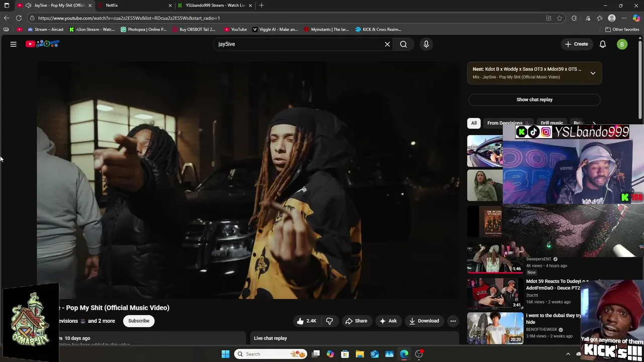
Task: Share the music video
Action: (356, 321)
